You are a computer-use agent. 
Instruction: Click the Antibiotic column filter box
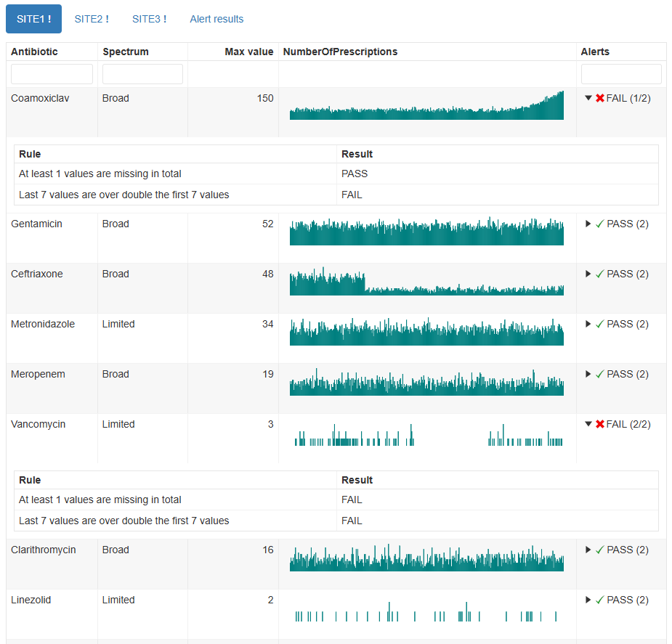click(x=52, y=74)
